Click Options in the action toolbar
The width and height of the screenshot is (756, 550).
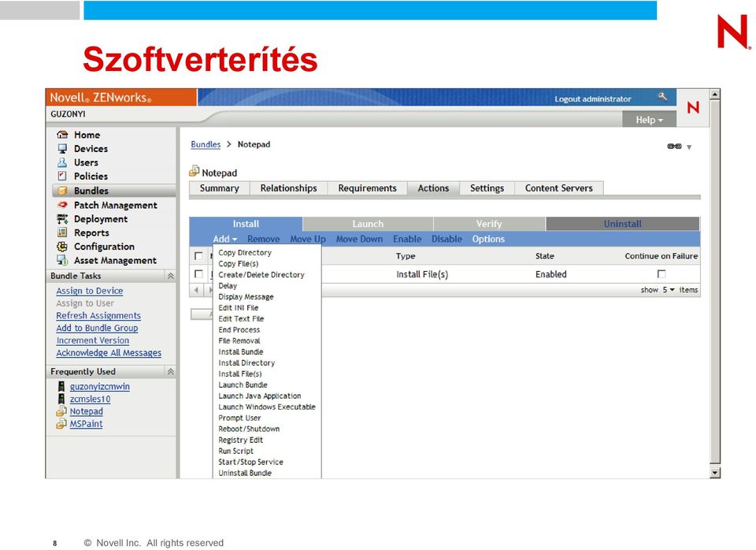click(488, 239)
